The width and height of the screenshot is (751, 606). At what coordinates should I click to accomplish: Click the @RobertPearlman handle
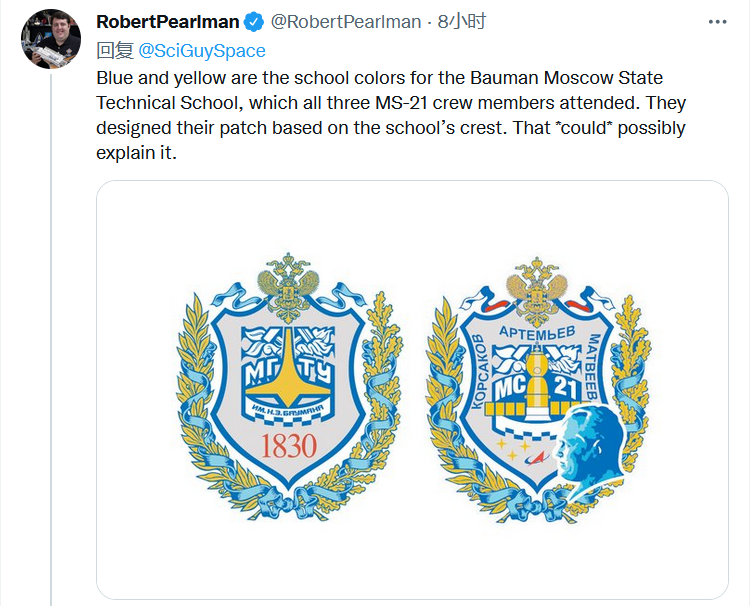point(346,22)
